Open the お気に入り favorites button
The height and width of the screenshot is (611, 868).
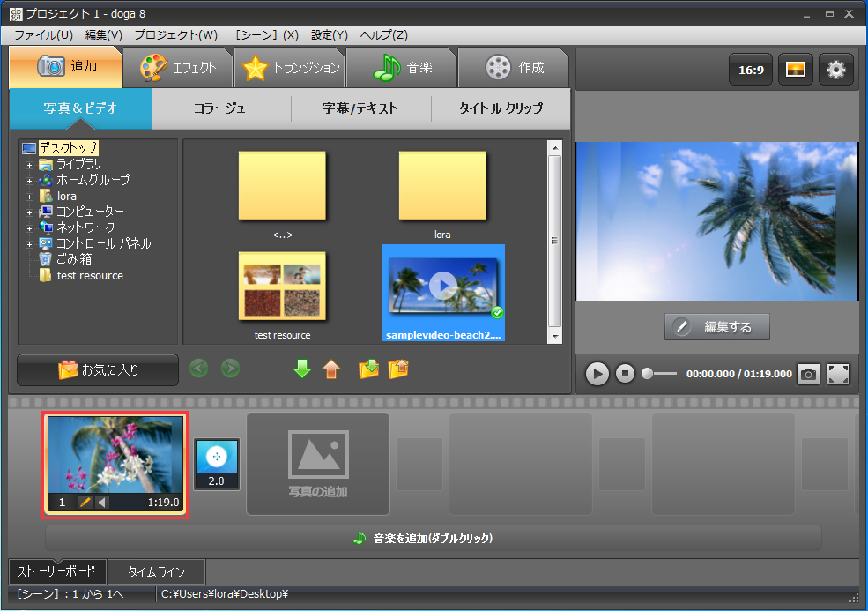98,370
